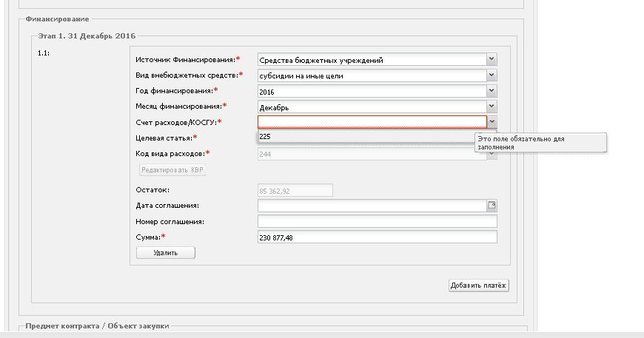Open Год финансирования dropdown arrow
Image resolution: width=644 pixels, height=338 pixels.
pyautogui.click(x=492, y=91)
